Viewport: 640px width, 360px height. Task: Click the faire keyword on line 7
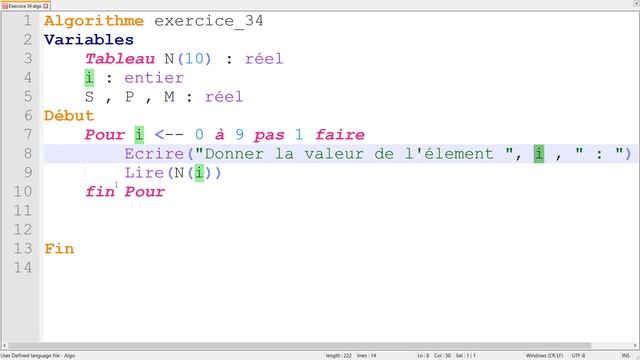(x=340, y=135)
